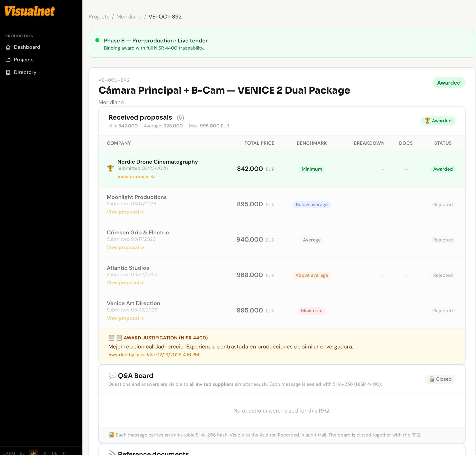Image resolution: width=476 pixels, height=455 pixels.
Task: Click the clipboard icon on Award Justification banner
Action: tap(111, 337)
